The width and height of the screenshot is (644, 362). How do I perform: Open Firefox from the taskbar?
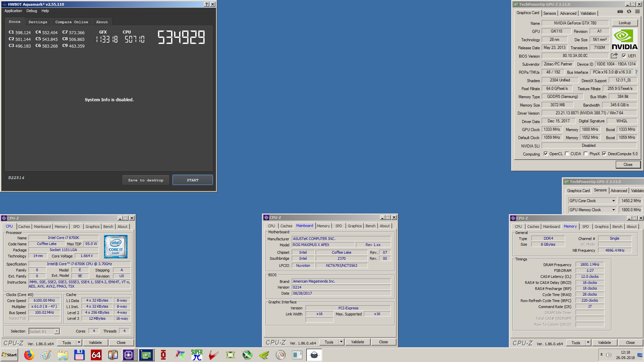click(x=29, y=355)
